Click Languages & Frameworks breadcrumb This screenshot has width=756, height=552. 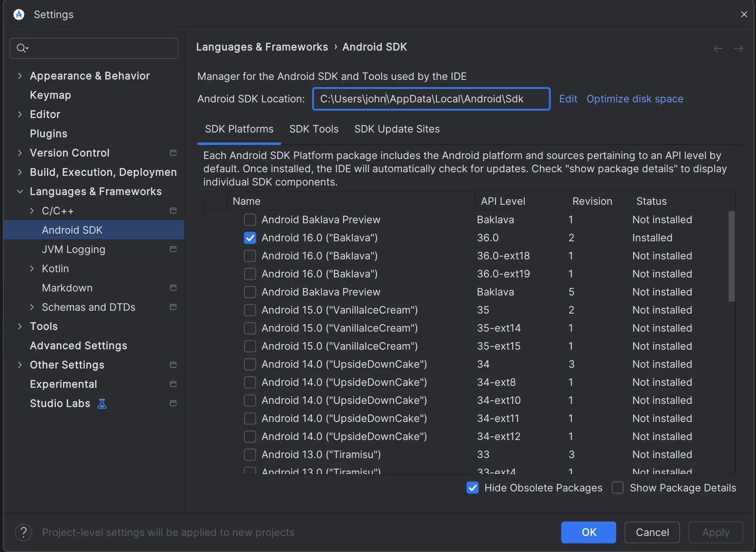coord(262,47)
